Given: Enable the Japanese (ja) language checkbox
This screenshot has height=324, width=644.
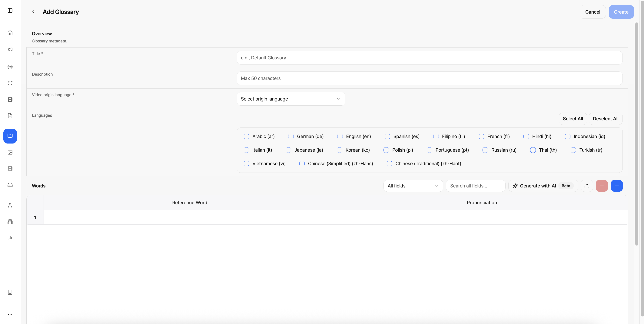Looking at the screenshot, I should pos(288,150).
